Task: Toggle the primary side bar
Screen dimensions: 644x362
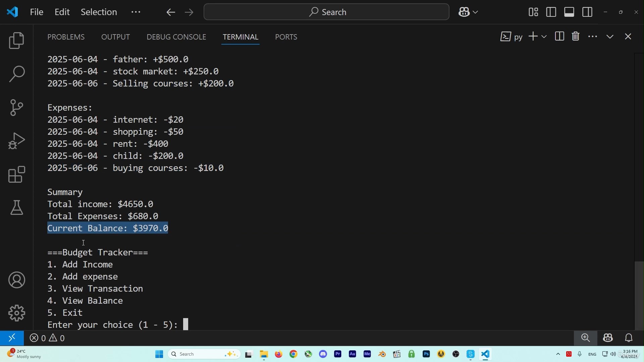Action: tap(551, 12)
